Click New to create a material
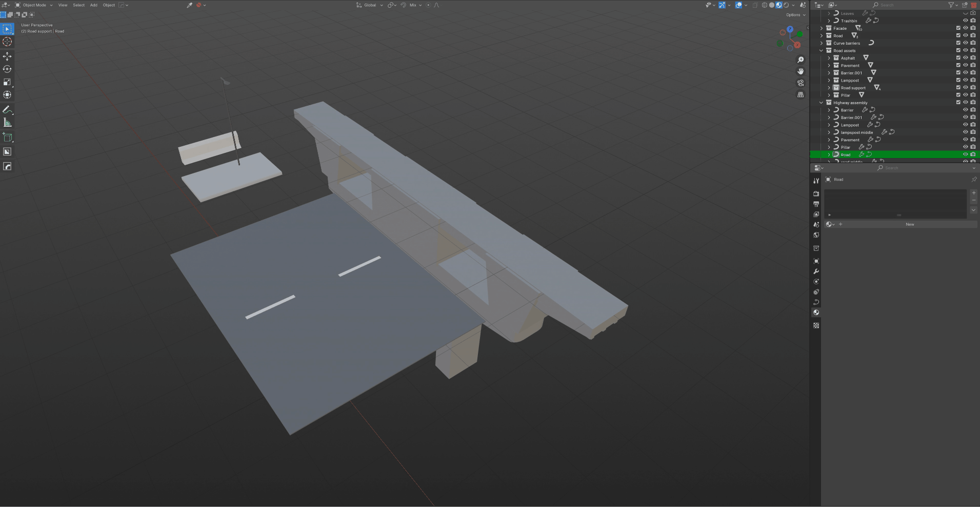Viewport: 980px width, 507px height. [910, 224]
